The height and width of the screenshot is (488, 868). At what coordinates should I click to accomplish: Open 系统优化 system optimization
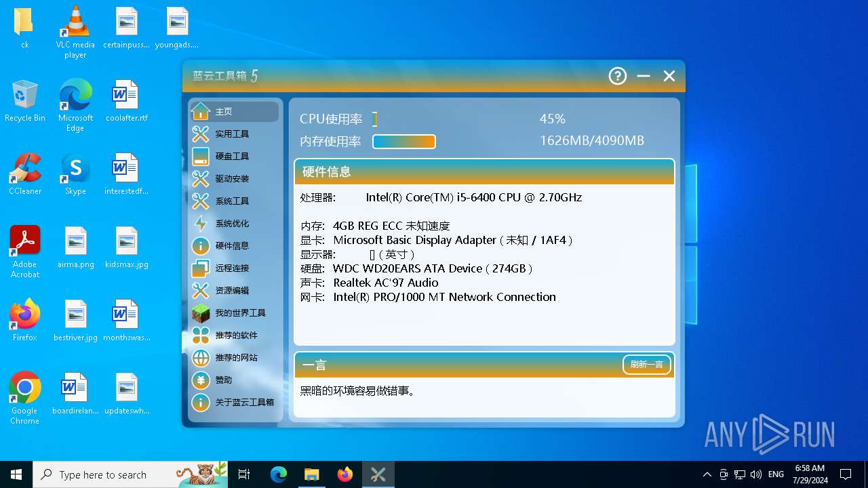pos(234,224)
